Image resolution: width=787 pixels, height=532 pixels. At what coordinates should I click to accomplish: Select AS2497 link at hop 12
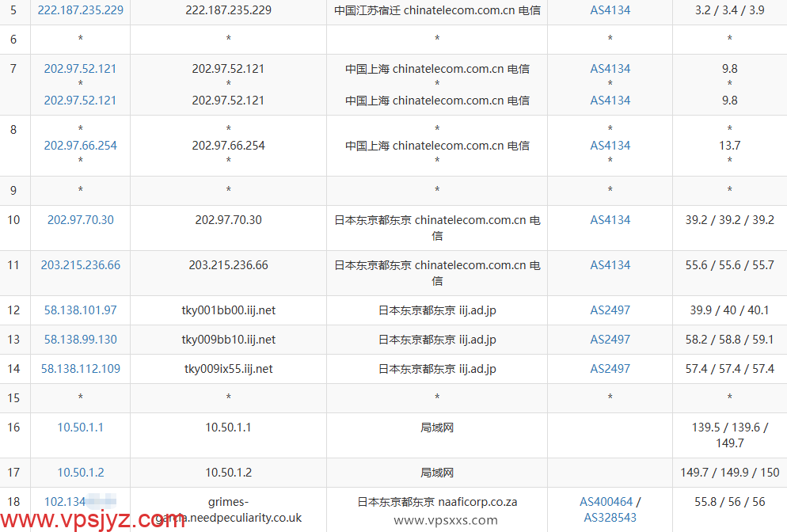610,311
